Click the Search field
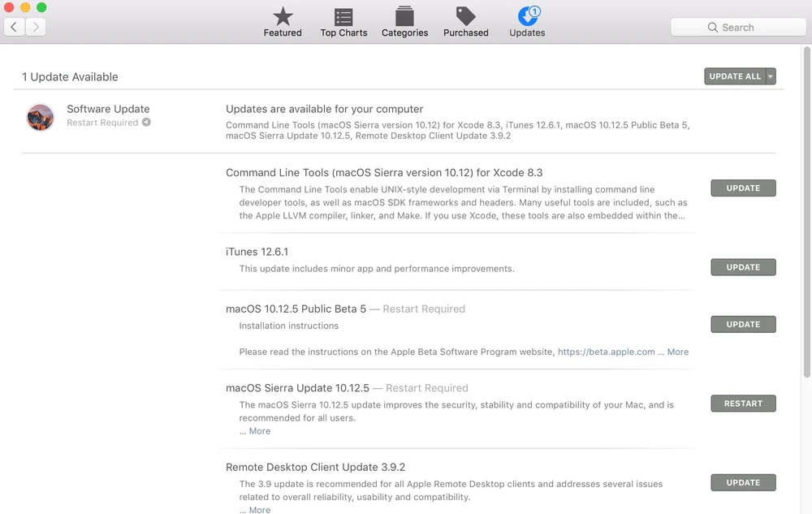812x514 pixels. pyautogui.click(x=737, y=28)
